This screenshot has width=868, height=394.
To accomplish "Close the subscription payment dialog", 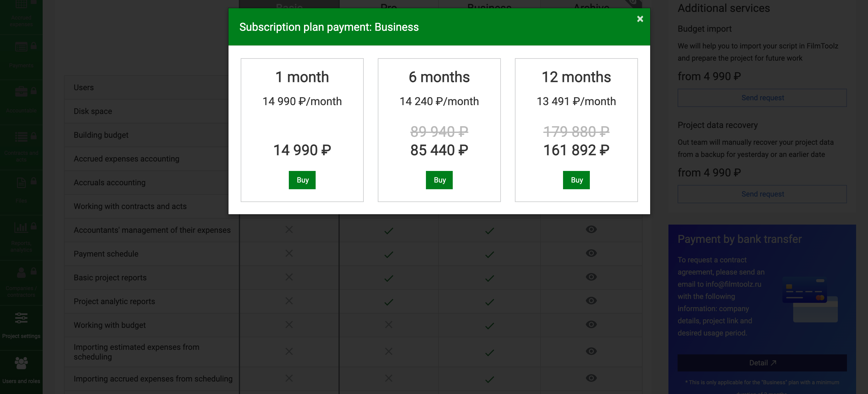I will (x=640, y=19).
